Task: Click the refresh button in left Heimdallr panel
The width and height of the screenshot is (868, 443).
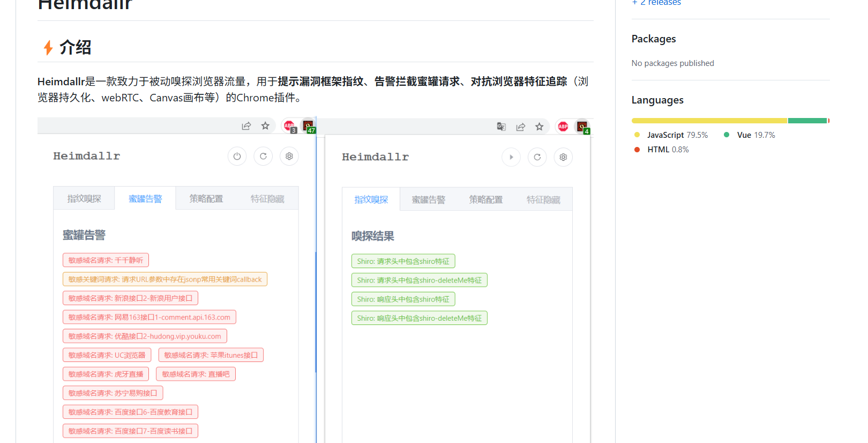Action: point(263,157)
